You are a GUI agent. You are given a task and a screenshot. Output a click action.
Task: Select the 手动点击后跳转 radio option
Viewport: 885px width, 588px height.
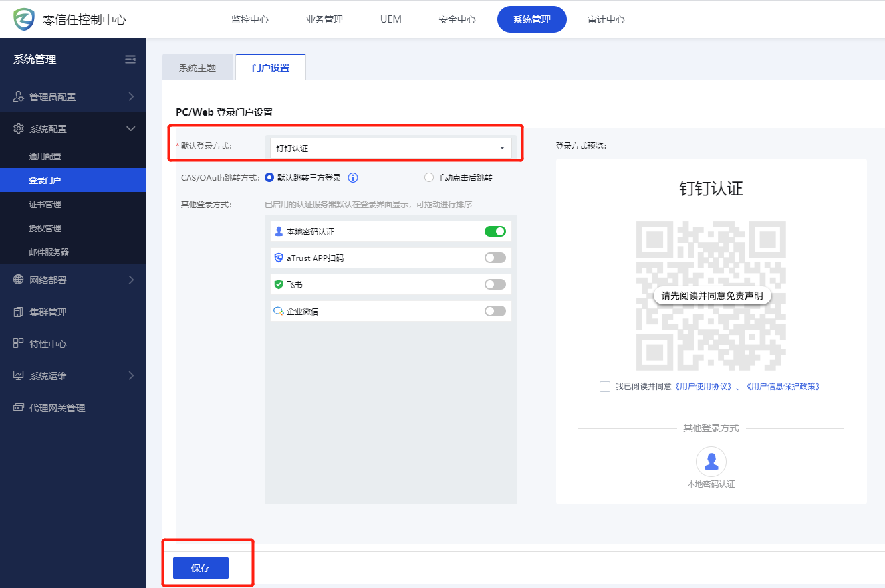click(x=429, y=178)
